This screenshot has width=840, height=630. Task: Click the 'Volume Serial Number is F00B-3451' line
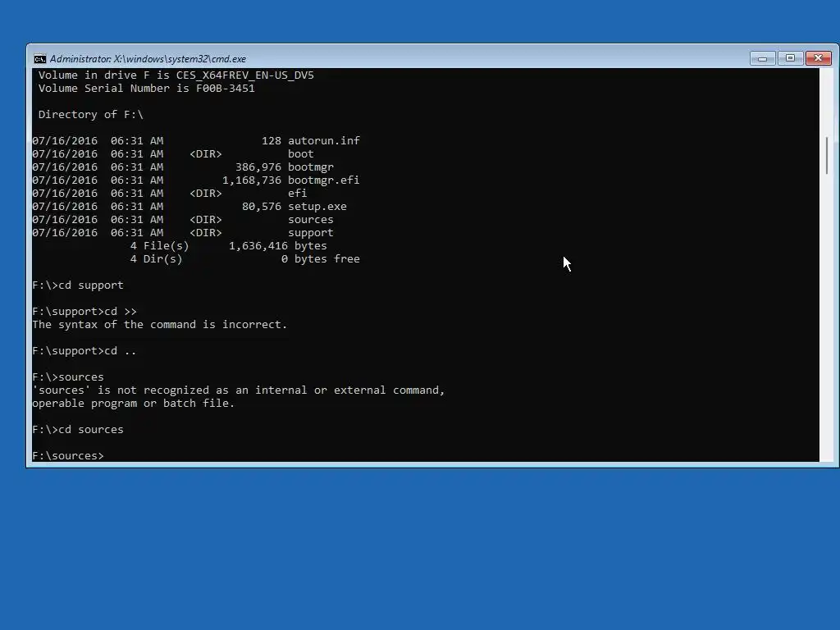pyautogui.click(x=146, y=89)
